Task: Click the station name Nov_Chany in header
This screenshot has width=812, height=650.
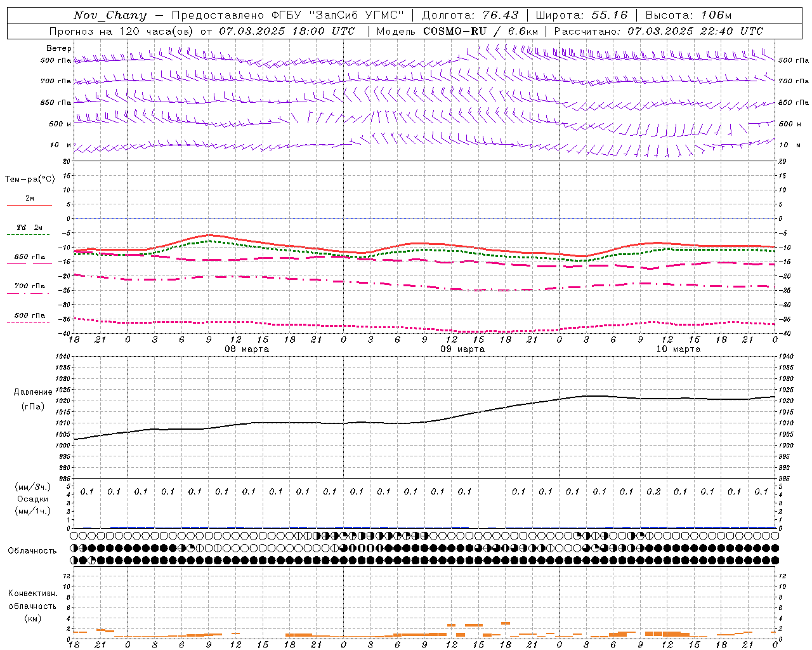Action: click(110, 15)
